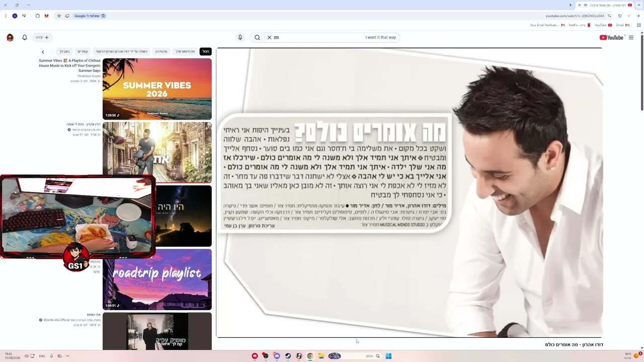Open the volume icon in system tray
Viewport: 644px width, 362px height.
pyautogui.click(x=26, y=356)
